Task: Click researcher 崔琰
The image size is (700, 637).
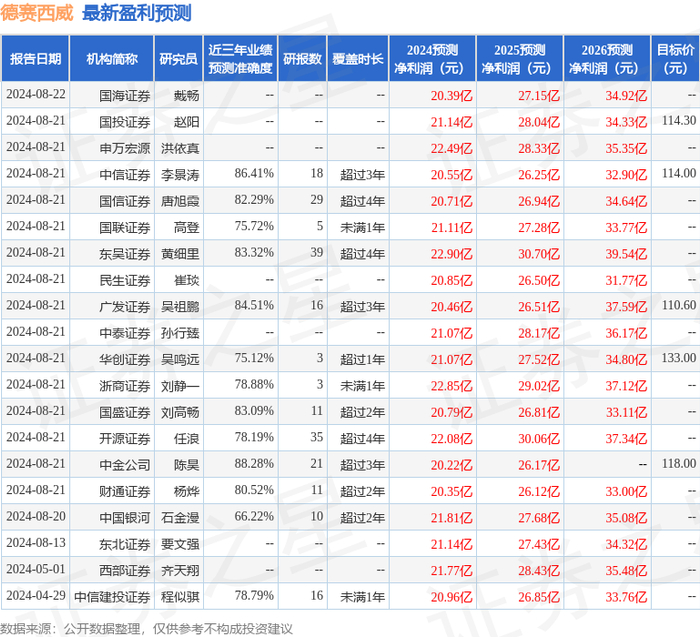Action: (187, 280)
